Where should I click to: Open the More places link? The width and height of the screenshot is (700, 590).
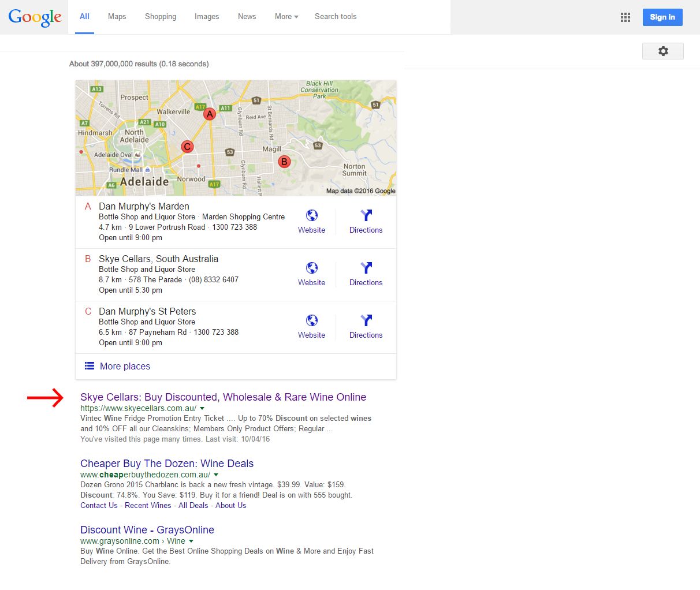pyautogui.click(x=124, y=366)
